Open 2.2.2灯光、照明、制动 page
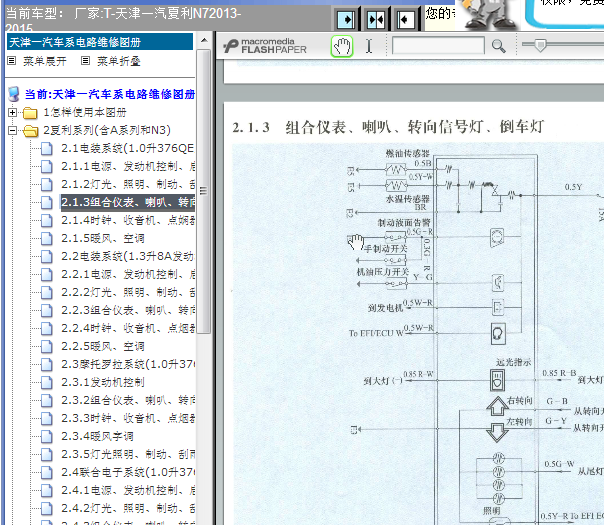The width and height of the screenshot is (604, 525). 128,292
